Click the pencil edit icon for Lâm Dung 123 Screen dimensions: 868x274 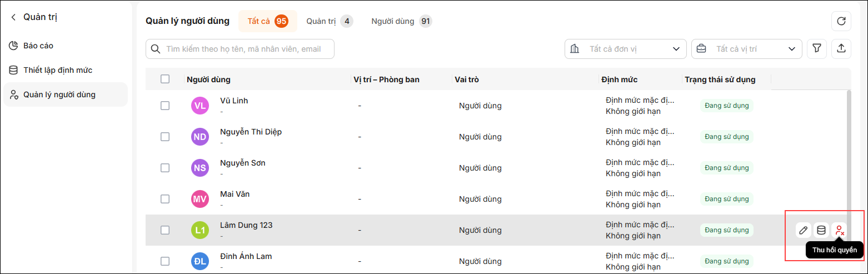pyautogui.click(x=803, y=230)
